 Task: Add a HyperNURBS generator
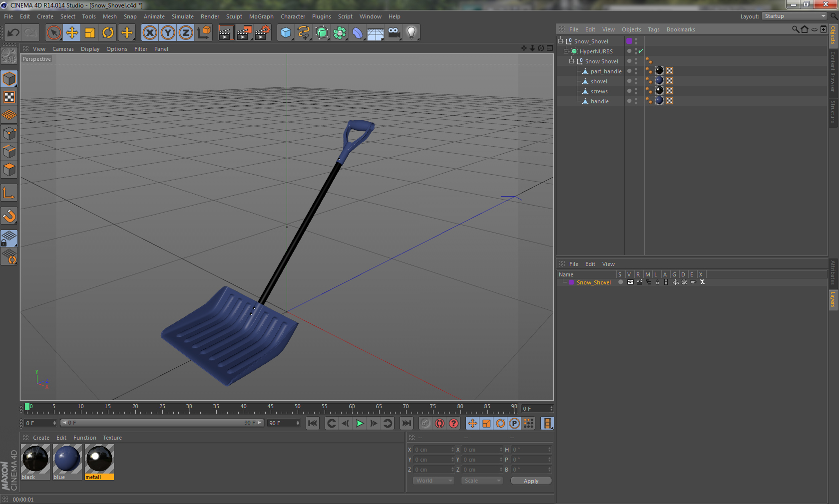tap(322, 33)
